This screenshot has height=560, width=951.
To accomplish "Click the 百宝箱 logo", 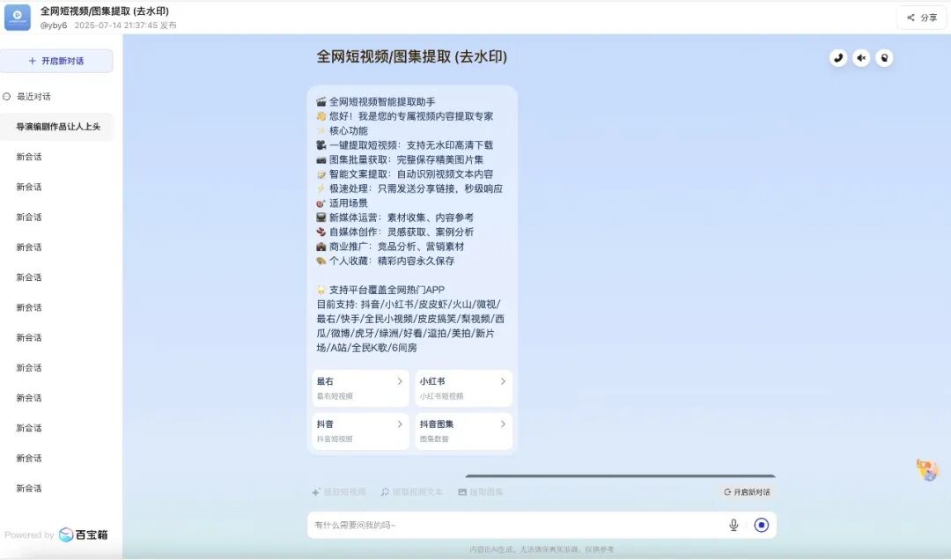I will tap(84, 534).
